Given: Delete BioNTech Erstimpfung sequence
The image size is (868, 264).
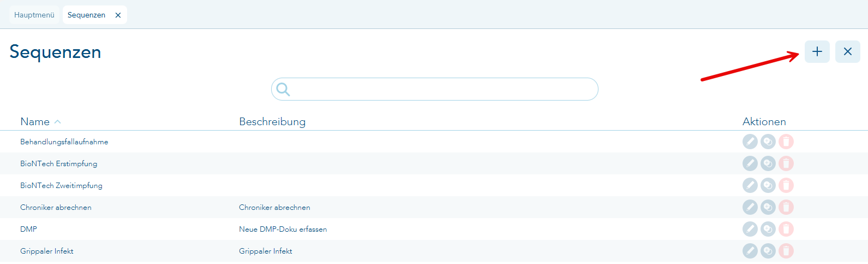Looking at the screenshot, I should [x=786, y=163].
